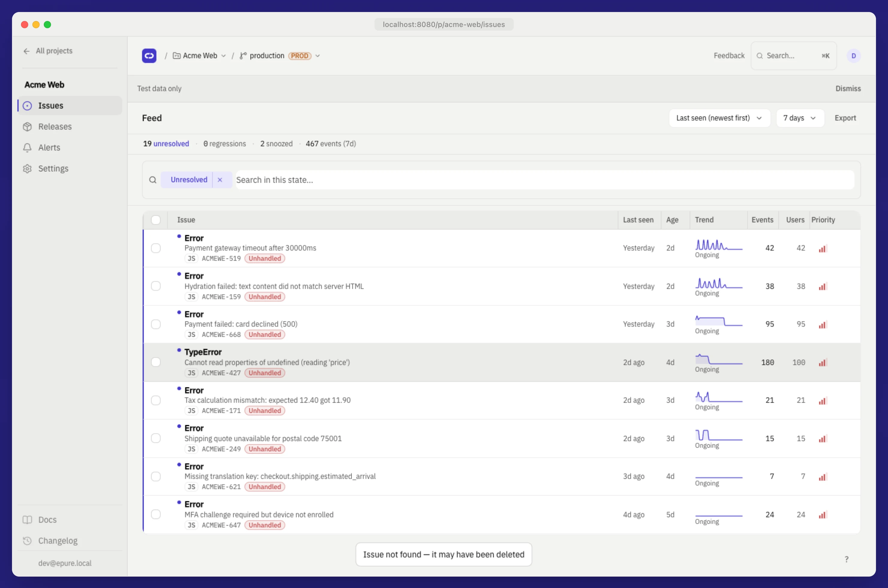The width and height of the screenshot is (888, 588).
Task: Click priority bars icon for ACMEWE-249
Action: (823, 439)
